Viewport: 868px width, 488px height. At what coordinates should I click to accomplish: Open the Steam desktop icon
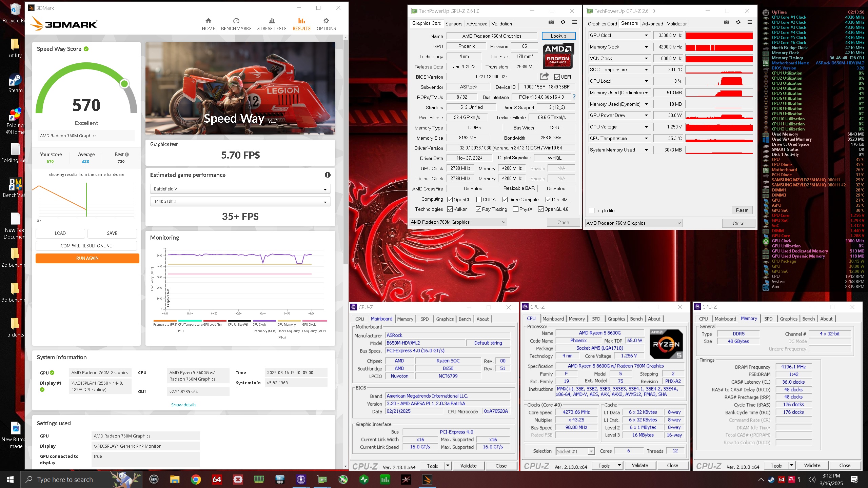(x=15, y=83)
